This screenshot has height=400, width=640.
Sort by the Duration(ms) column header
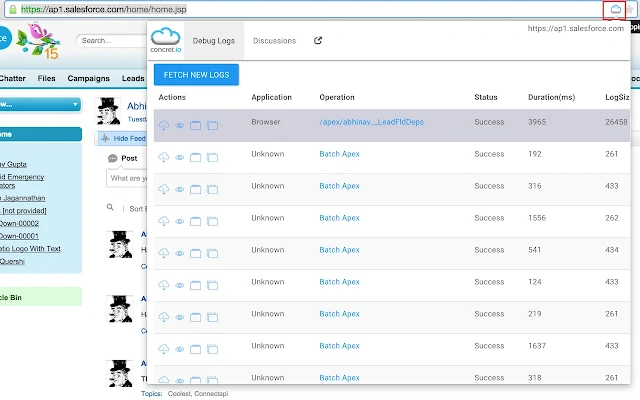coord(551,97)
